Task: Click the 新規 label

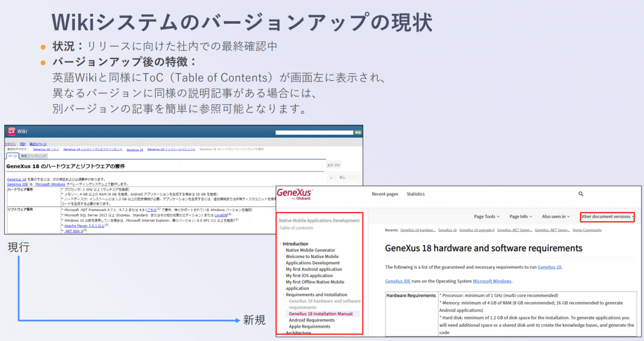Action: (x=254, y=320)
